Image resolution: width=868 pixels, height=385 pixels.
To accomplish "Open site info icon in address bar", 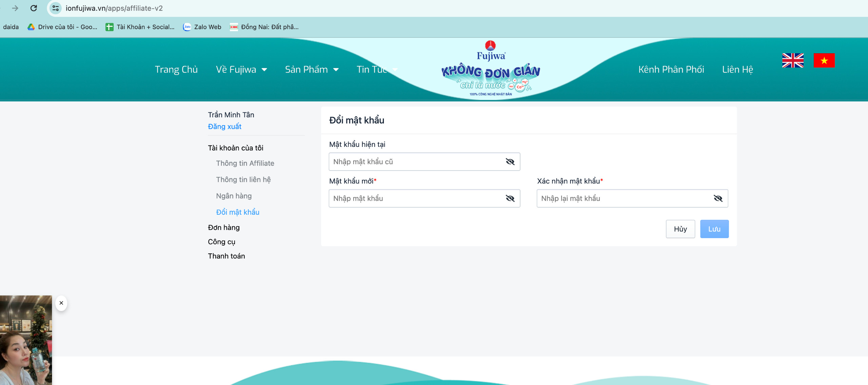I will tap(56, 8).
